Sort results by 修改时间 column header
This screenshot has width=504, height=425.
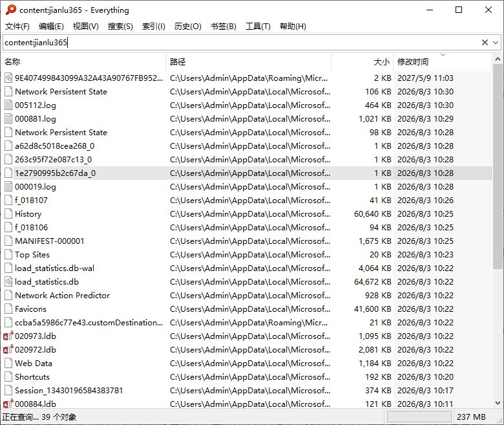443,61
